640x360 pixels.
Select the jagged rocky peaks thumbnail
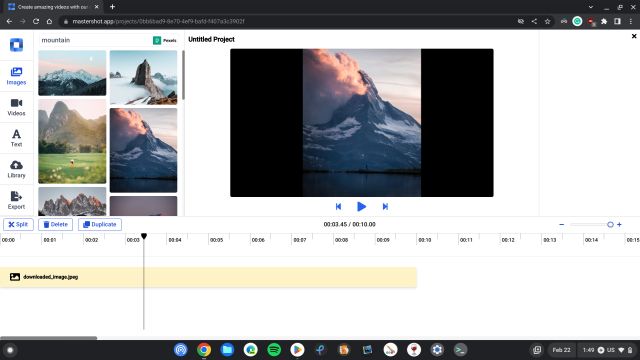72,201
